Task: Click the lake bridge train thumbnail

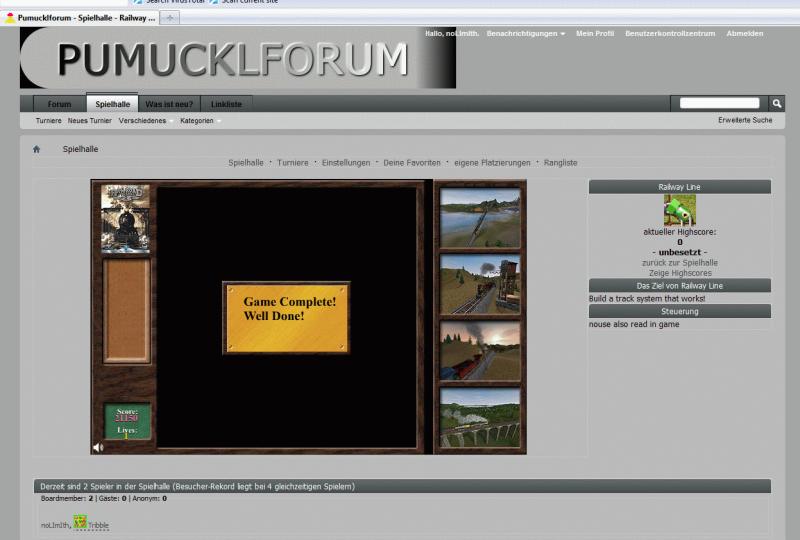Action: point(480,218)
